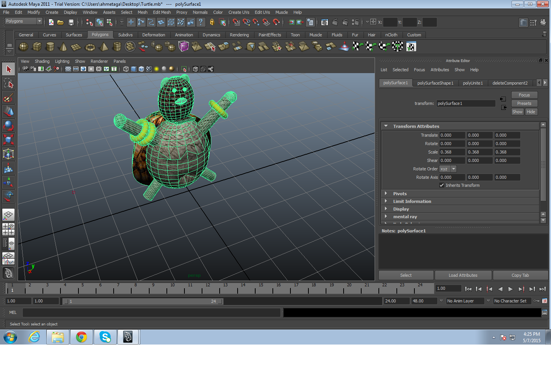Click the Presets button
This screenshot has width=551, height=392.
[x=524, y=103]
